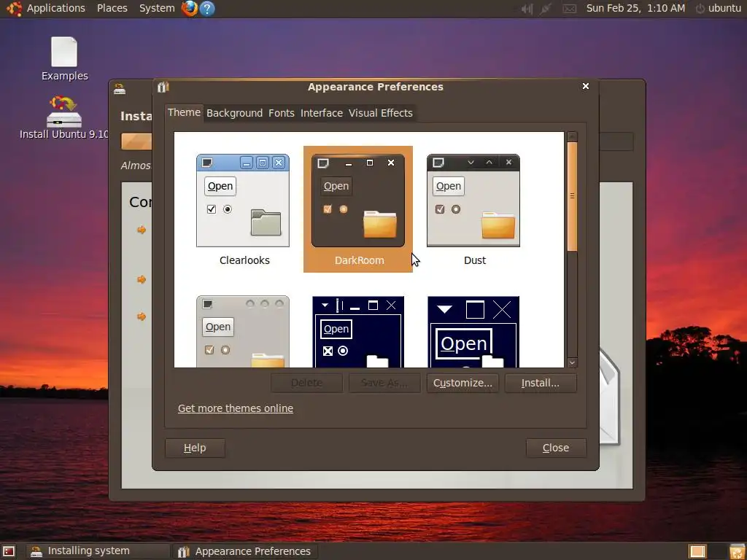Click Appearance Preferences titlebar window icon
The image size is (747, 560).
[163, 87]
